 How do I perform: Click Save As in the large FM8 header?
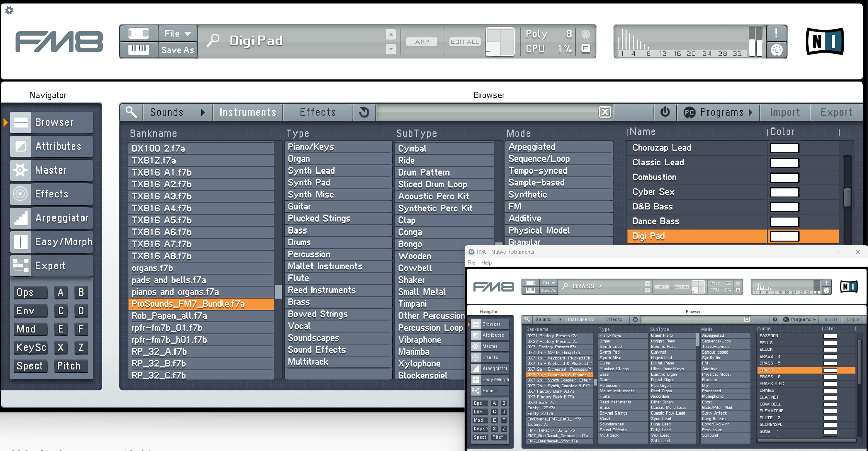(x=178, y=50)
